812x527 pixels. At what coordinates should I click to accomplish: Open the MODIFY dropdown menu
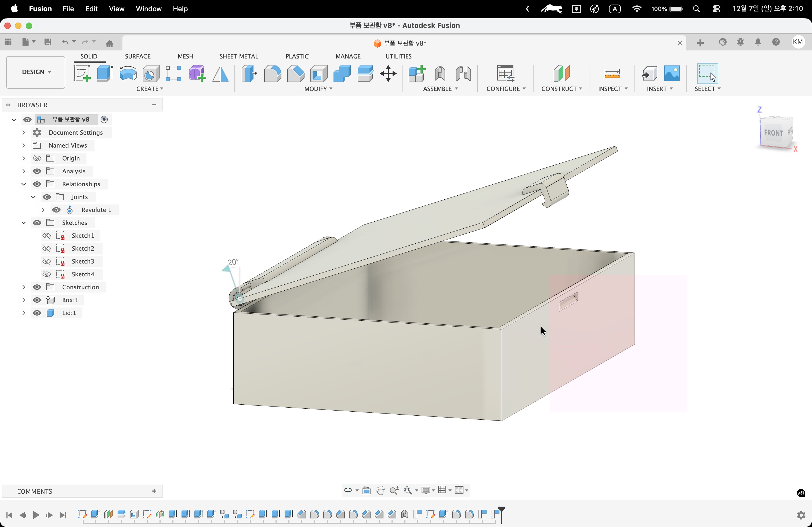click(318, 89)
